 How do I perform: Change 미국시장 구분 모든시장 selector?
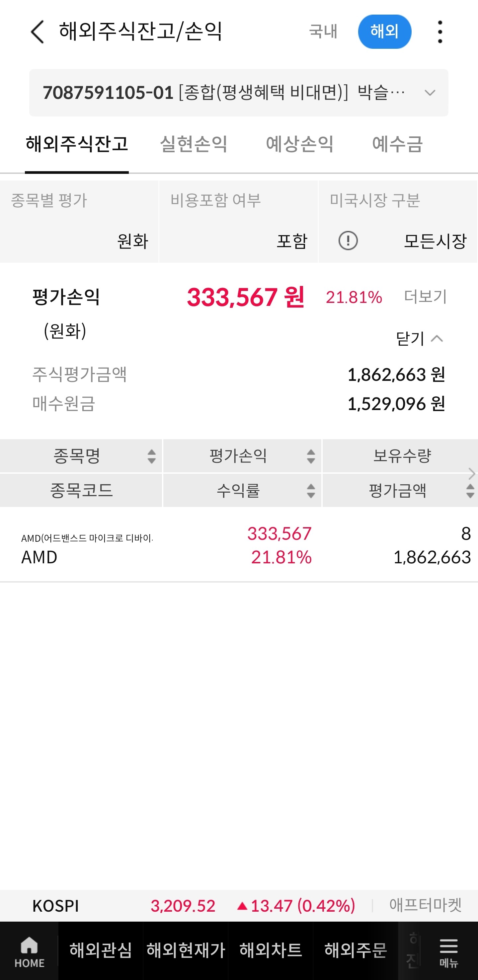pyautogui.click(x=435, y=241)
